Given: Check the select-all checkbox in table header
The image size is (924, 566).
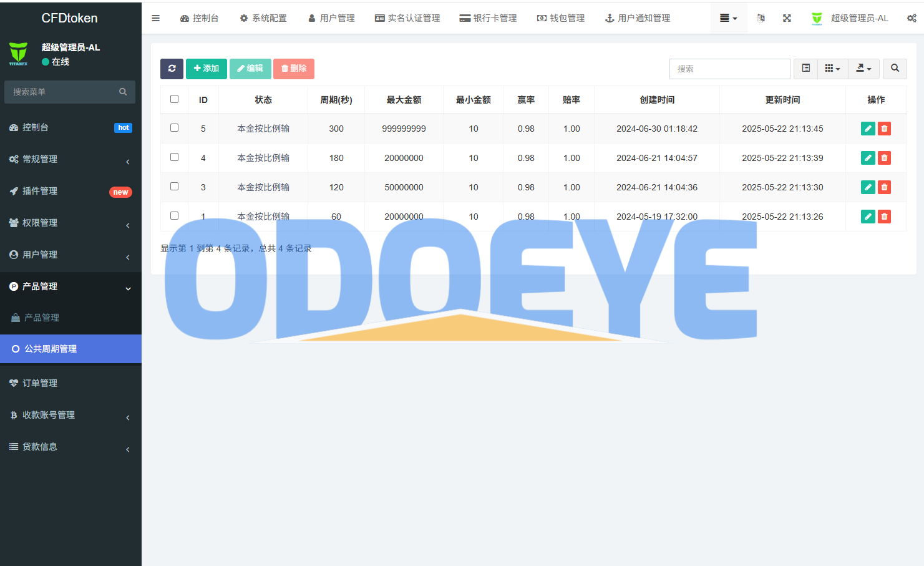Looking at the screenshot, I should (x=175, y=99).
